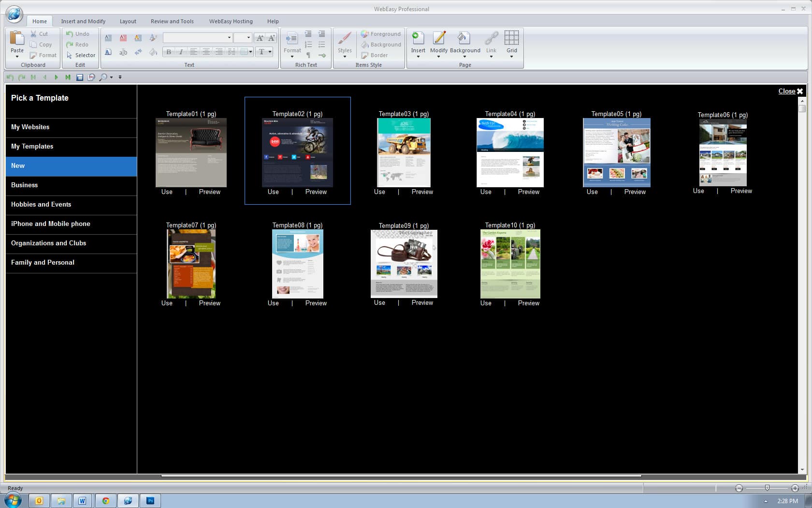This screenshot has height=508, width=812.
Task: Click the zoom magnifier icon in quick toolbar
Action: tap(103, 77)
